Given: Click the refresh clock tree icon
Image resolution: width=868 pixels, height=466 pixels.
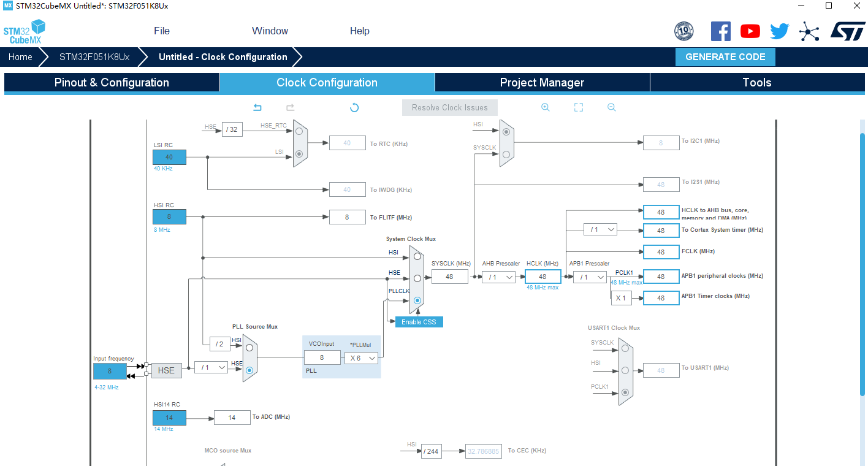Looking at the screenshot, I should (x=354, y=107).
